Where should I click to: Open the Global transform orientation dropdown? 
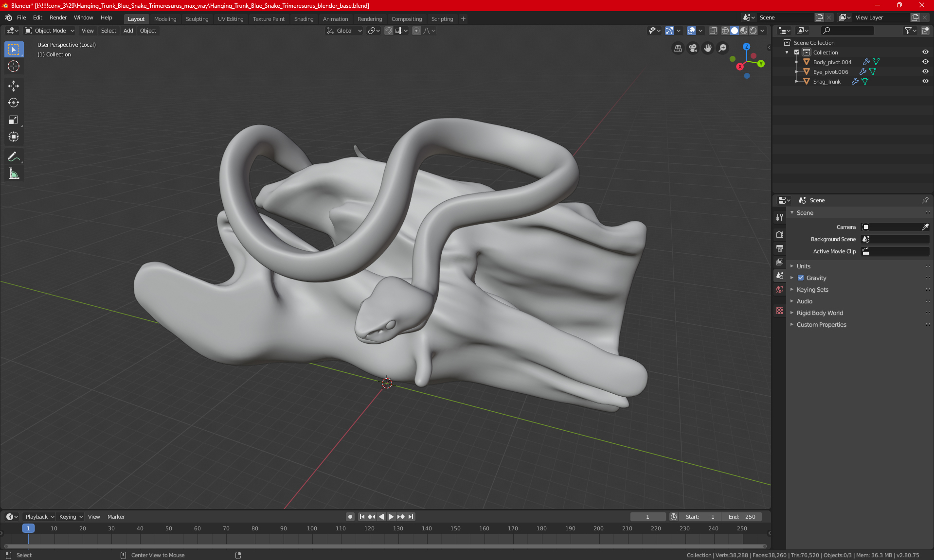(344, 31)
